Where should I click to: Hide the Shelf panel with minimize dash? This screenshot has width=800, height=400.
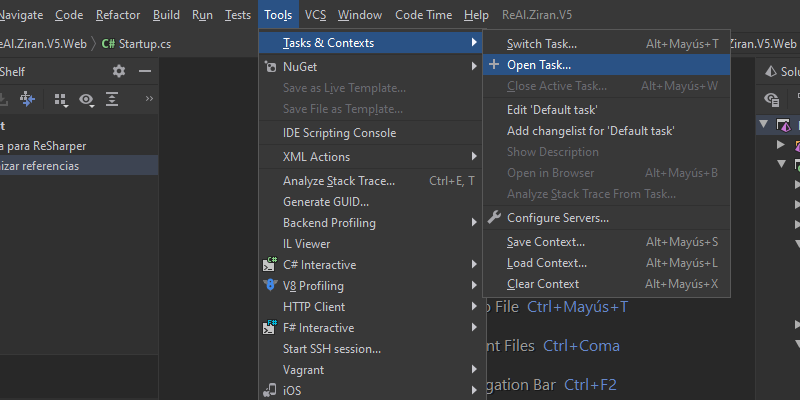click(145, 71)
